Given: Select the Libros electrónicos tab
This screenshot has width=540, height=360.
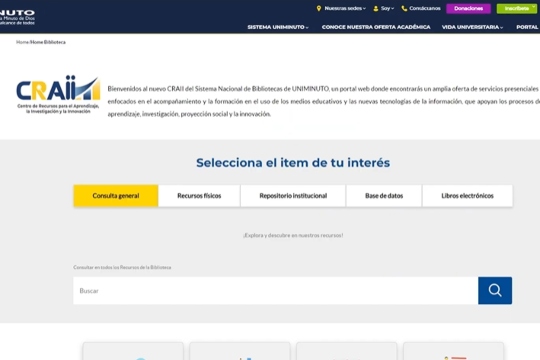Looking at the screenshot, I should pyautogui.click(x=467, y=196).
